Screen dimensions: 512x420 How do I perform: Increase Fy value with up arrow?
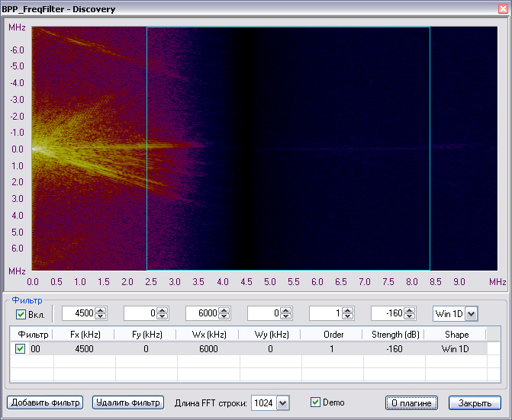click(163, 310)
